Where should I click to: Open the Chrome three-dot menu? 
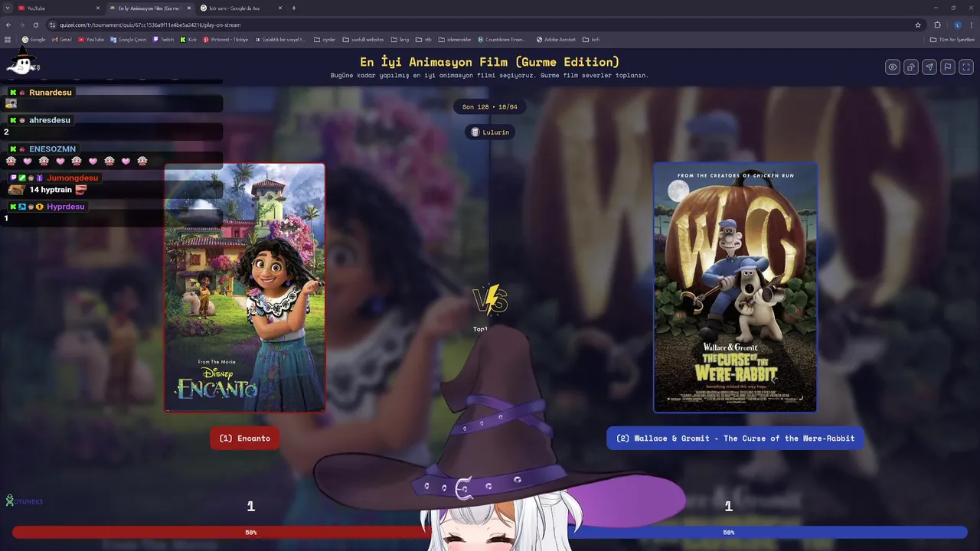pyautogui.click(x=972, y=24)
